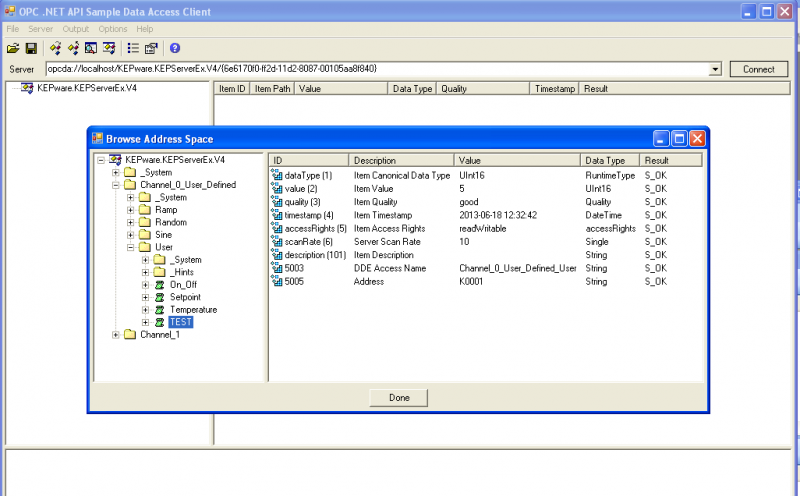Expand the _Hints folder node
The width and height of the screenshot is (800, 496).
tap(145, 272)
